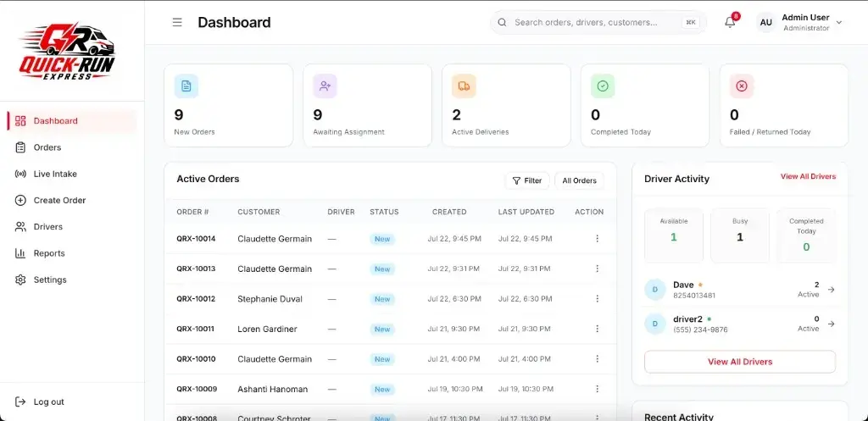The image size is (868, 421).
Task: Click driver2's avatar circle
Action: (655, 324)
